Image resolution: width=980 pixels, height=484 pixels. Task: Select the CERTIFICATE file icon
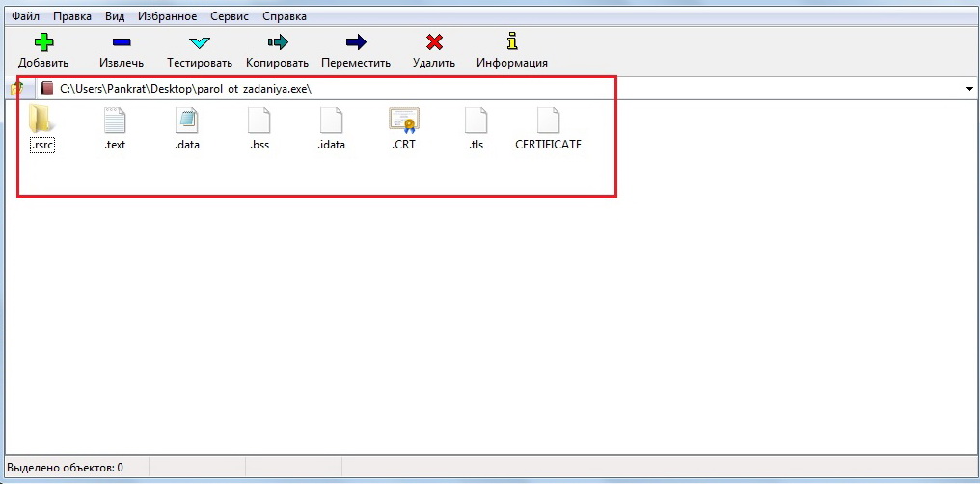(x=548, y=120)
